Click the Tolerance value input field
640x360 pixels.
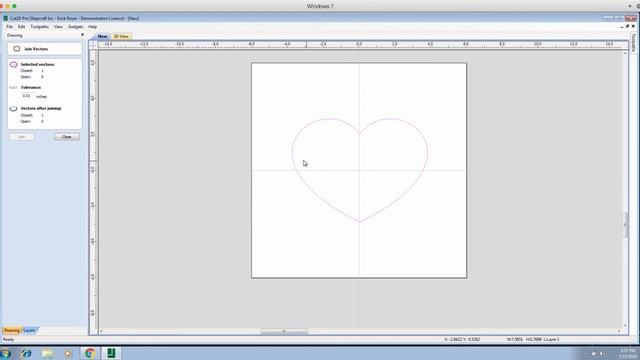27,96
